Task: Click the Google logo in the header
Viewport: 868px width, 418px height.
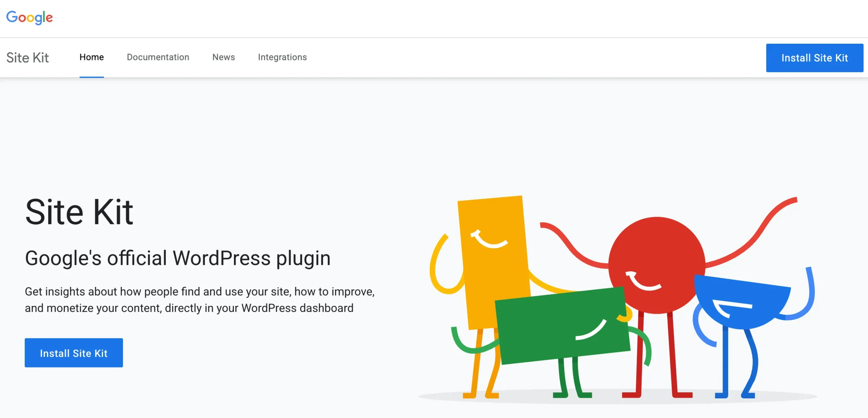Action: 30,17
